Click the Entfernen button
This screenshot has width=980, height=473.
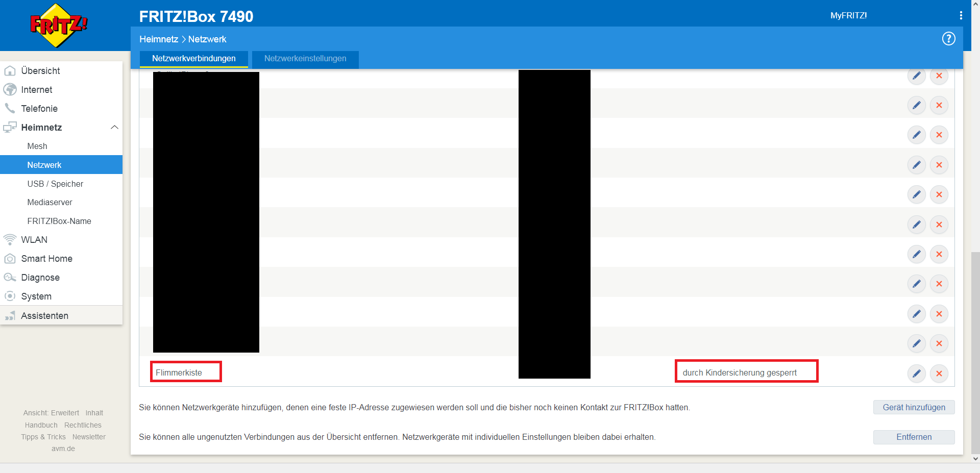point(914,437)
